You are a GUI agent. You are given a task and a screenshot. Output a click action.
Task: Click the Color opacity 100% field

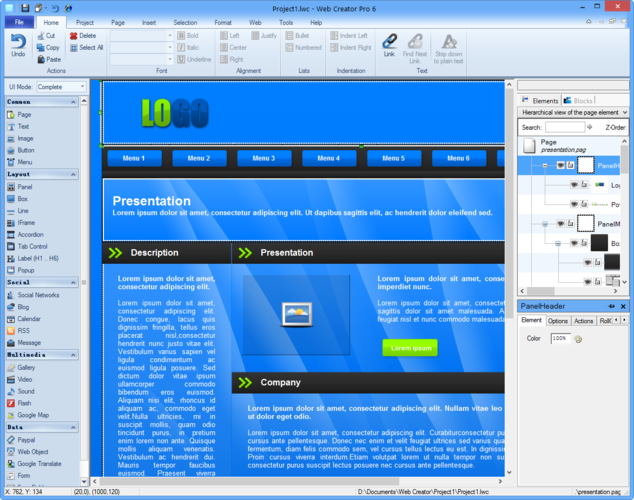tap(560, 339)
